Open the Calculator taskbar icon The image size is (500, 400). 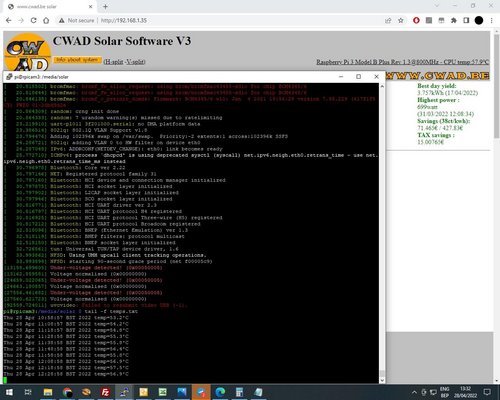[x=239, y=392]
